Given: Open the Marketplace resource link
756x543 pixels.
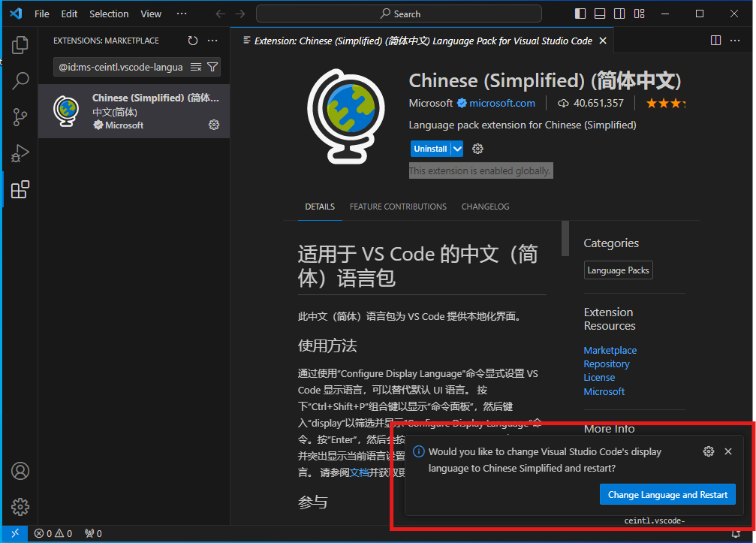Looking at the screenshot, I should click(610, 350).
